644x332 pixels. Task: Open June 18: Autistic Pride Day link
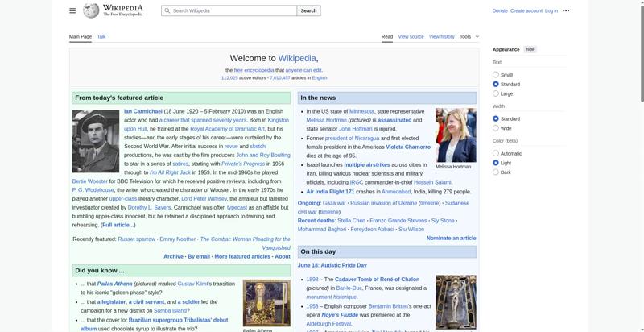point(332,265)
